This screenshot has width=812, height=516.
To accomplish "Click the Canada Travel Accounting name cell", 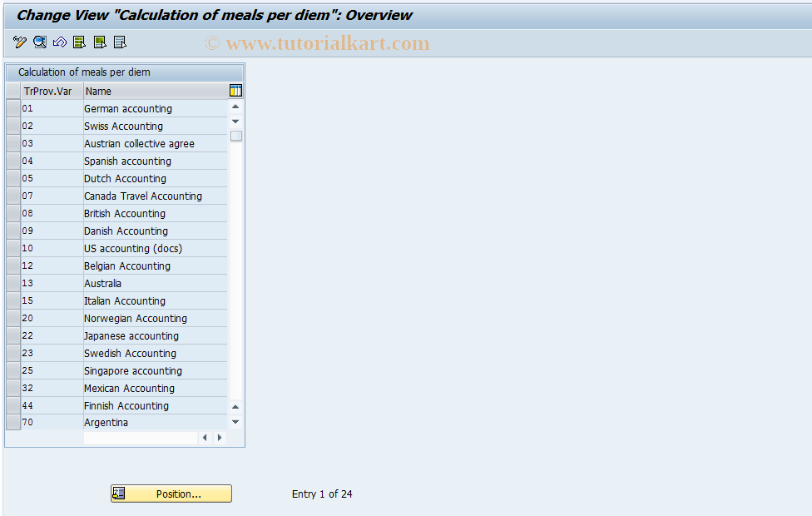I will (156, 196).
